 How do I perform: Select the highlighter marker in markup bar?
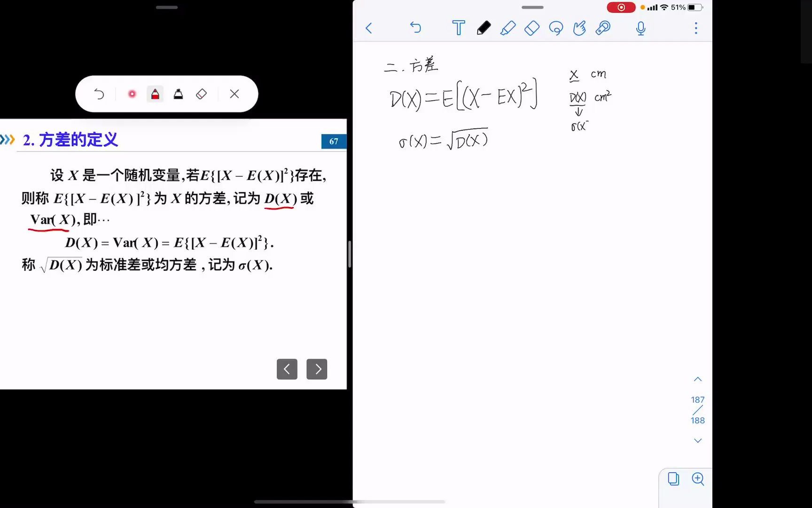pos(178,94)
